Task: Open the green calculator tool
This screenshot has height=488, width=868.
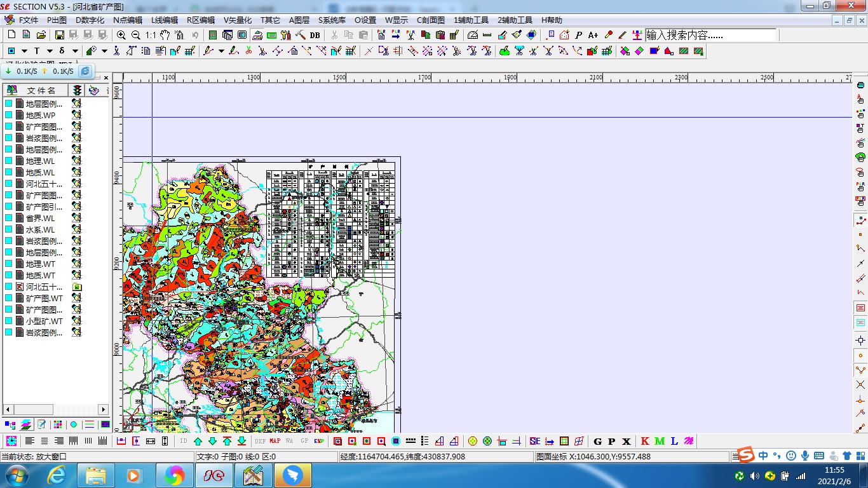Action: (213, 35)
